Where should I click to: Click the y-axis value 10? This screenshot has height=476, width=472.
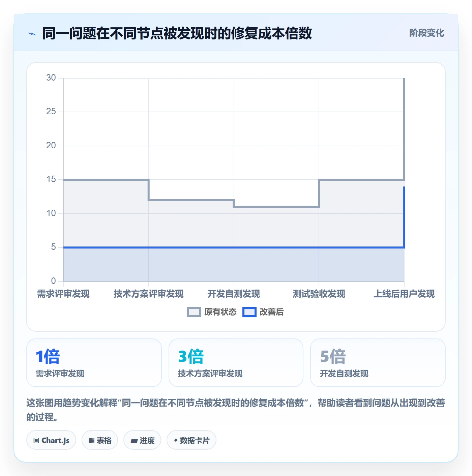51,213
